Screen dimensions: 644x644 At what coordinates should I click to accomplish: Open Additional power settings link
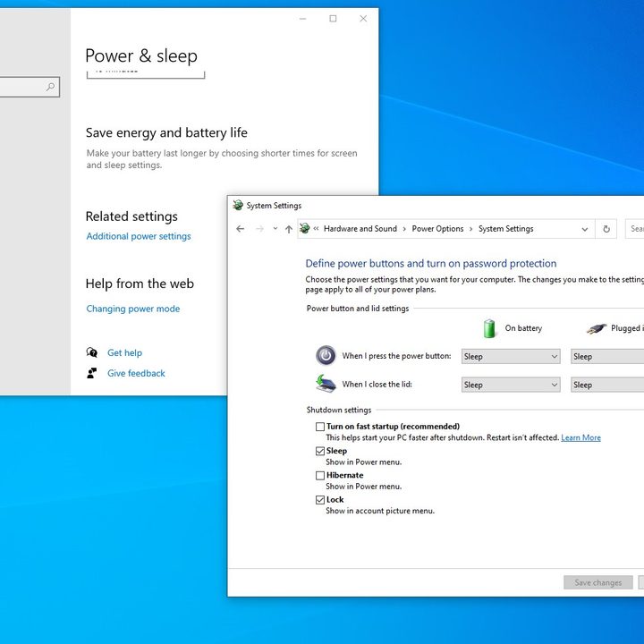[139, 236]
